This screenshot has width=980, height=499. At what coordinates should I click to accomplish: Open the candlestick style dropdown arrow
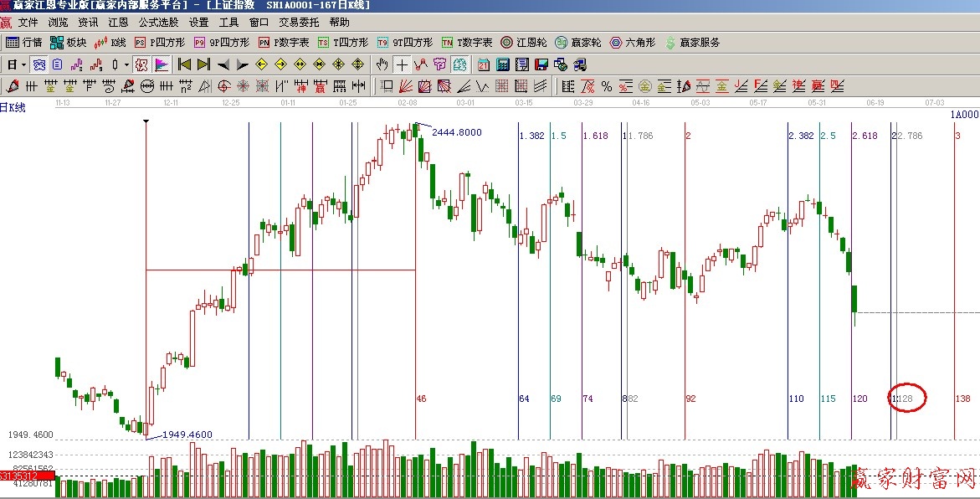click(126, 64)
